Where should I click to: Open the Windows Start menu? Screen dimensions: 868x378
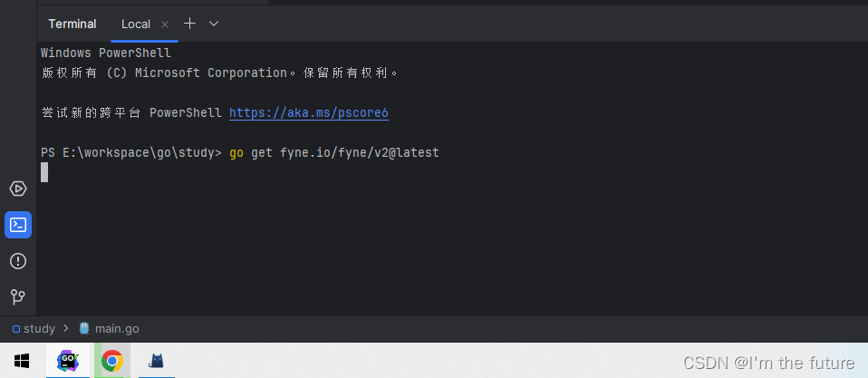coord(21,361)
